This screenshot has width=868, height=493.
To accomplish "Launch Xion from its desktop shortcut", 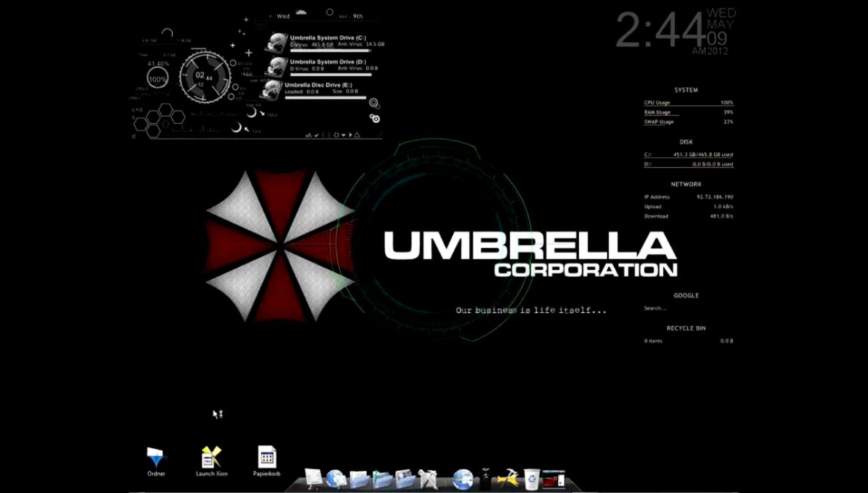I will pyautogui.click(x=211, y=456).
